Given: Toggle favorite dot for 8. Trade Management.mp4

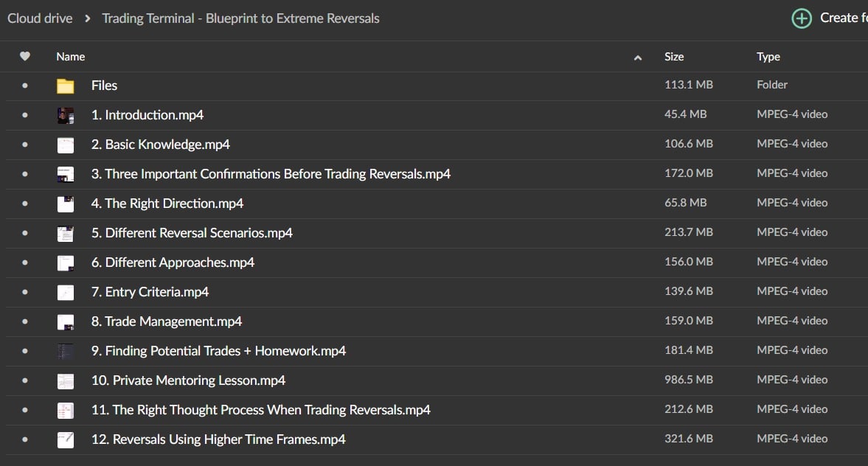Looking at the screenshot, I should click(25, 321).
